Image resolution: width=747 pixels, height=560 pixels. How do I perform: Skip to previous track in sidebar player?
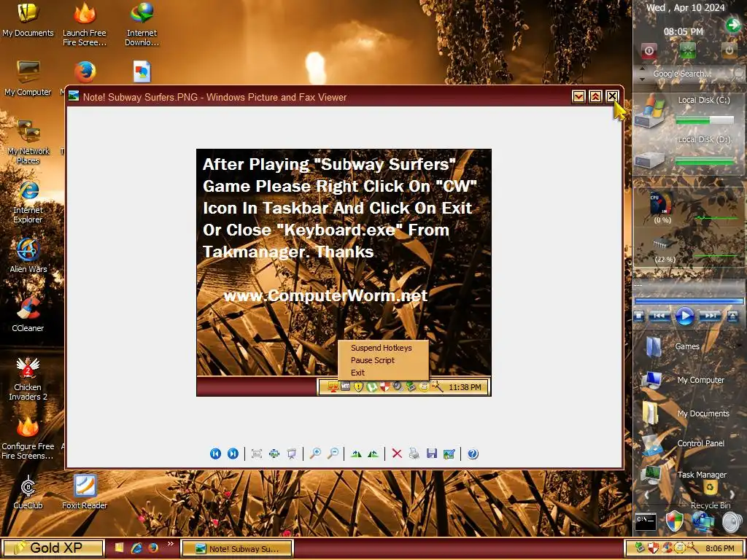[659, 316]
